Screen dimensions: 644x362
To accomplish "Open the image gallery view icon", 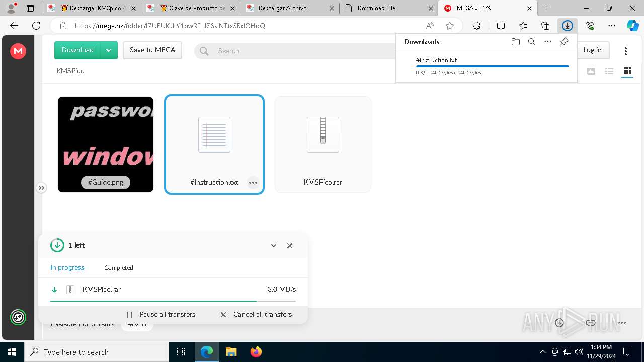I will click(x=591, y=71).
